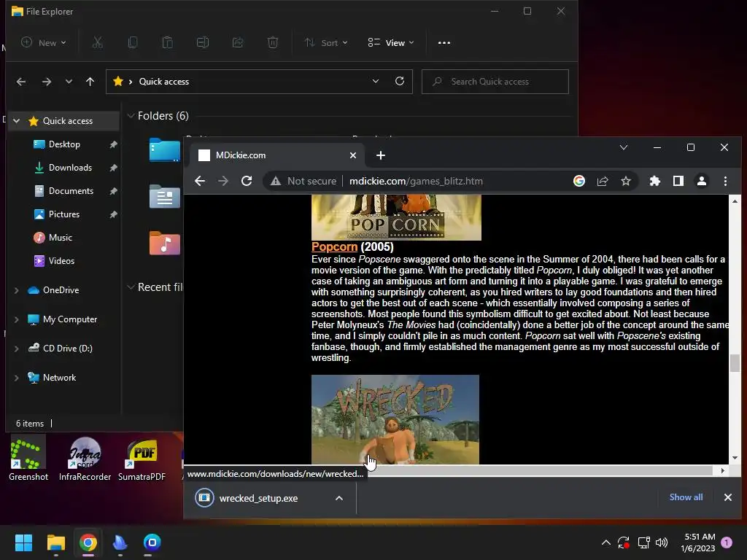Click the page's vertical scrollbar thumb
Viewport: 747px width, 560px height.
pyautogui.click(x=735, y=363)
